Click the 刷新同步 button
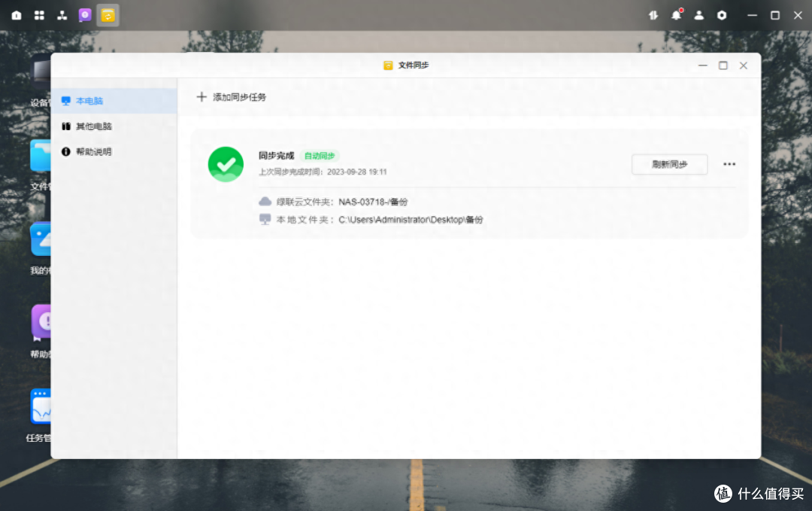The image size is (812, 511). tap(669, 164)
